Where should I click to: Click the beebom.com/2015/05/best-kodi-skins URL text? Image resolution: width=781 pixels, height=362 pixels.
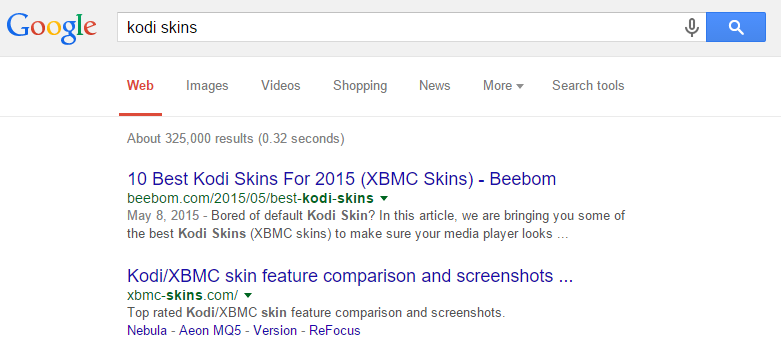pyautogui.click(x=250, y=199)
